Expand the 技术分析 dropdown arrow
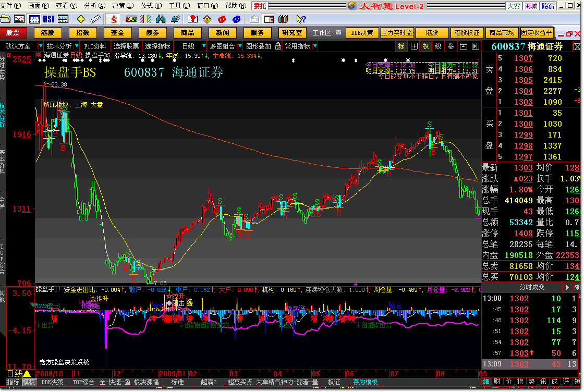 point(77,46)
